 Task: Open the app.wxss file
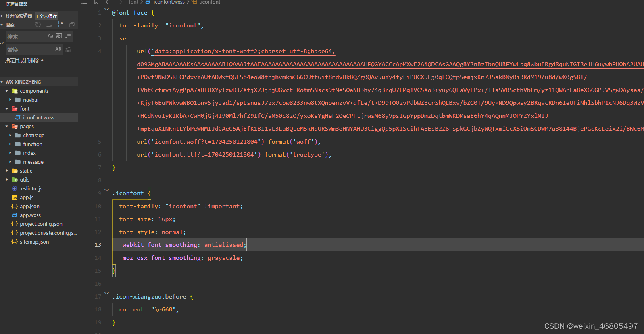pos(30,215)
